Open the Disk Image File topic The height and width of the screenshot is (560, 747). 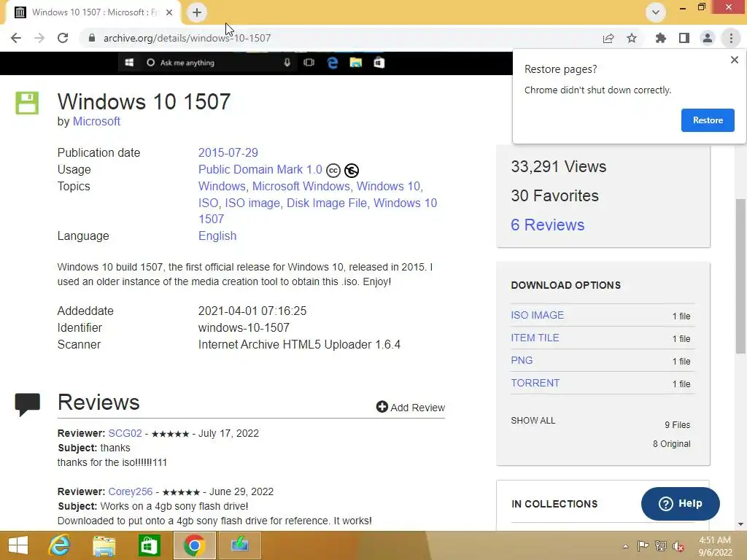327,203
